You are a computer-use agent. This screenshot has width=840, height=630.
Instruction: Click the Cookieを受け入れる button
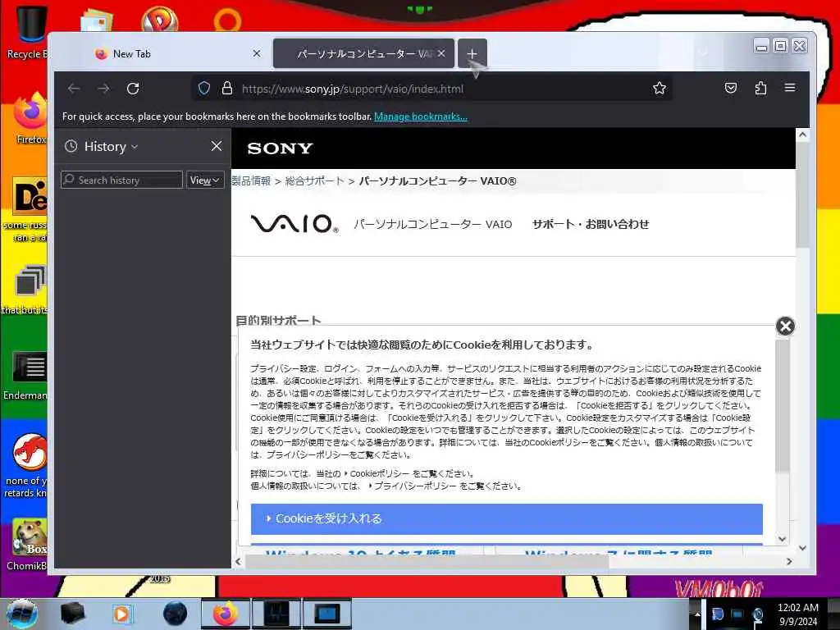tap(507, 518)
